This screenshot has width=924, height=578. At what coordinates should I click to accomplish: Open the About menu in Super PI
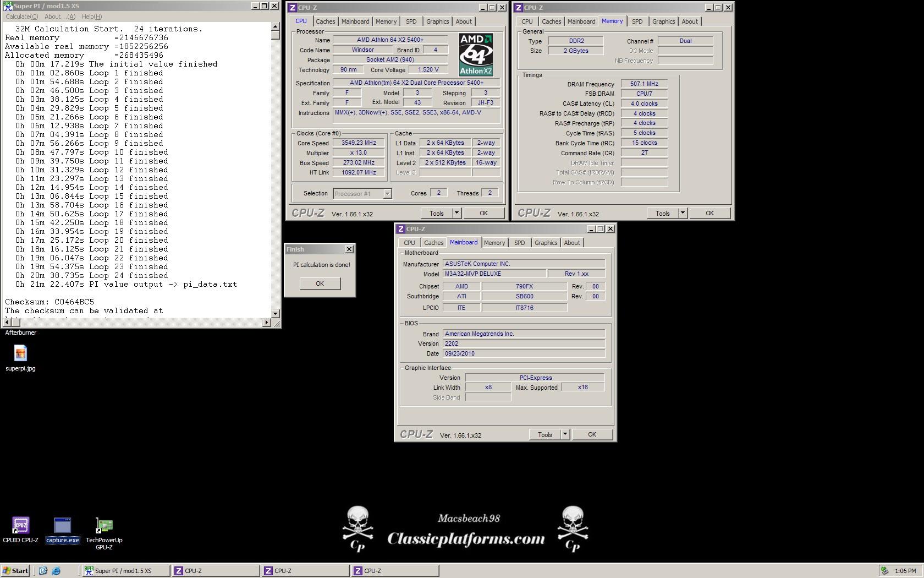pyautogui.click(x=60, y=17)
